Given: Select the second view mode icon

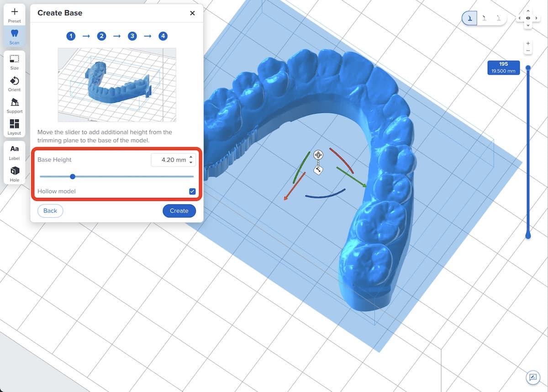Looking at the screenshot, I should (x=484, y=18).
